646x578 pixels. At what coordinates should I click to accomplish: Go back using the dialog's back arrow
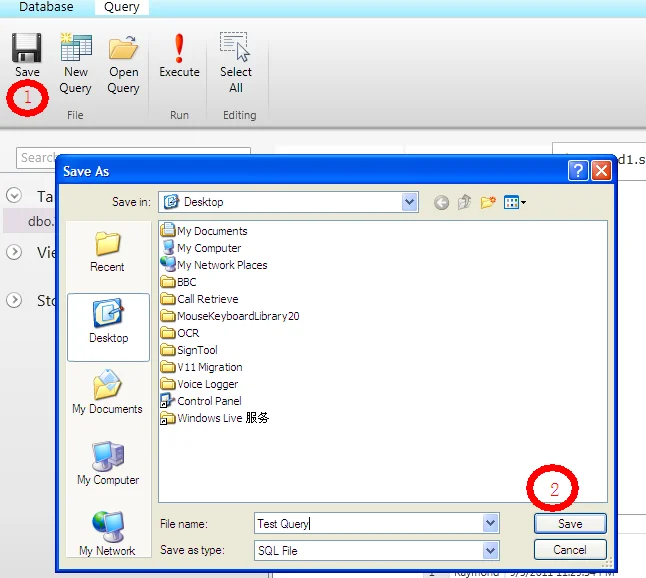(442, 202)
